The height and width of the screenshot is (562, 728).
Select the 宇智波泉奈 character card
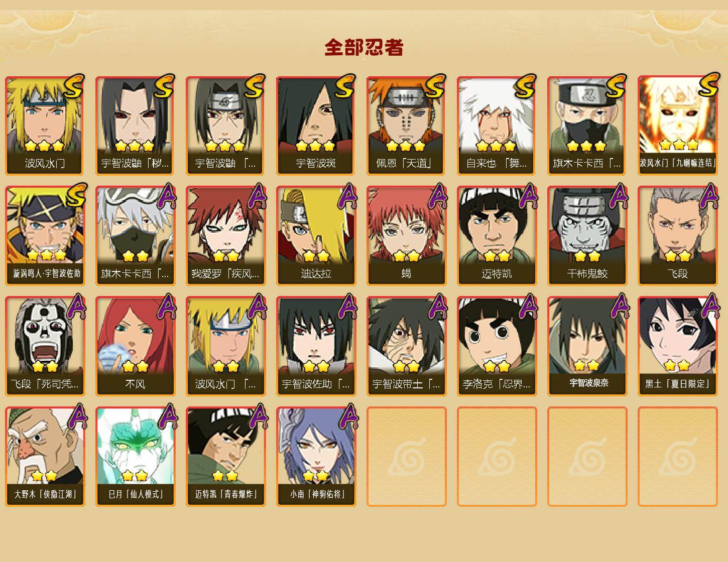tap(587, 346)
